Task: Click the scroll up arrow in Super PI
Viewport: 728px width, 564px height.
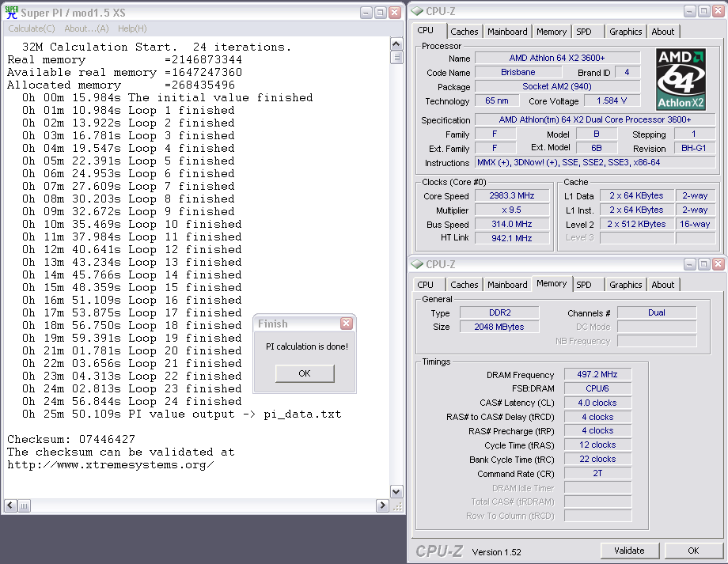Action: point(396,44)
